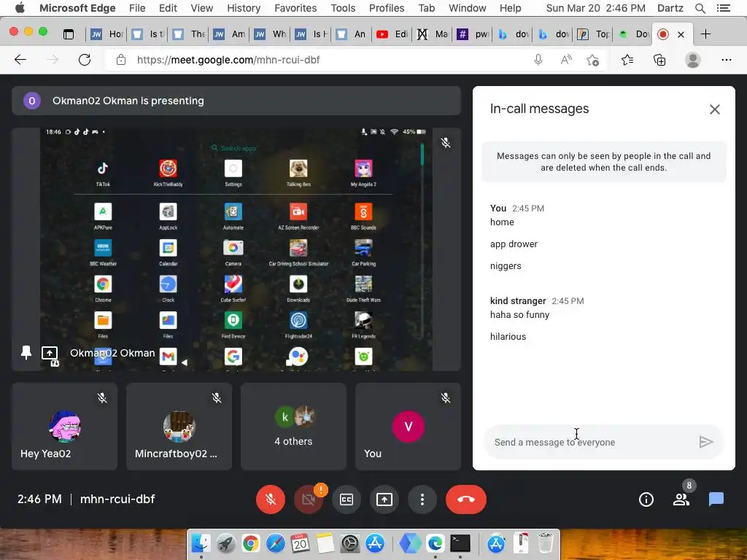The width and height of the screenshot is (747, 560).
Task: Open Safari from the Dock
Action: (x=275, y=542)
